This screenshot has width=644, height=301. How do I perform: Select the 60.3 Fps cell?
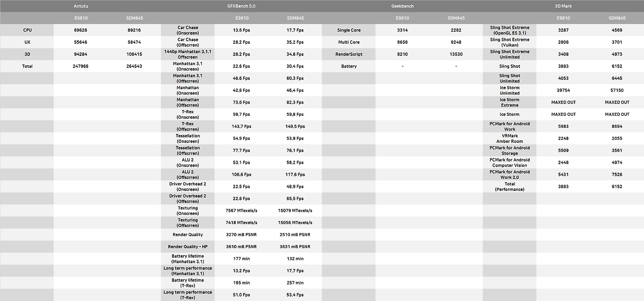point(295,79)
